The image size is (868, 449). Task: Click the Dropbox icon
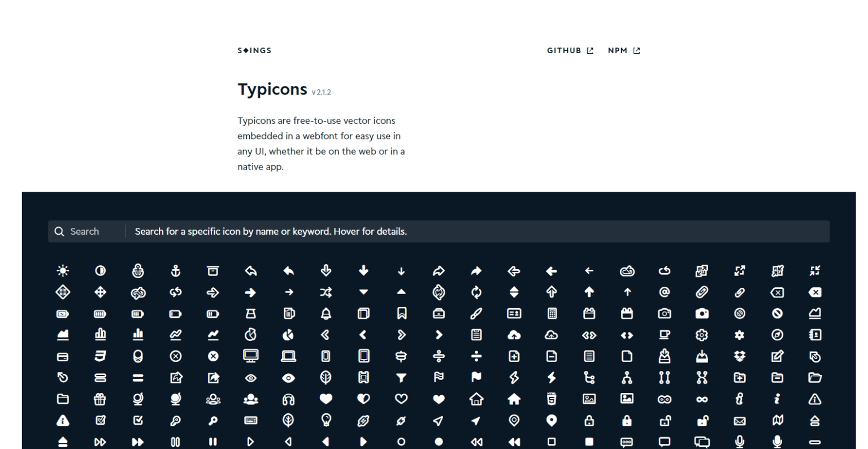pos(740,356)
